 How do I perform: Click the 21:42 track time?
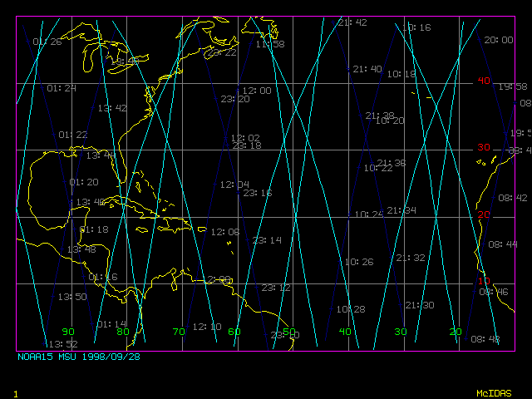tap(352, 22)
